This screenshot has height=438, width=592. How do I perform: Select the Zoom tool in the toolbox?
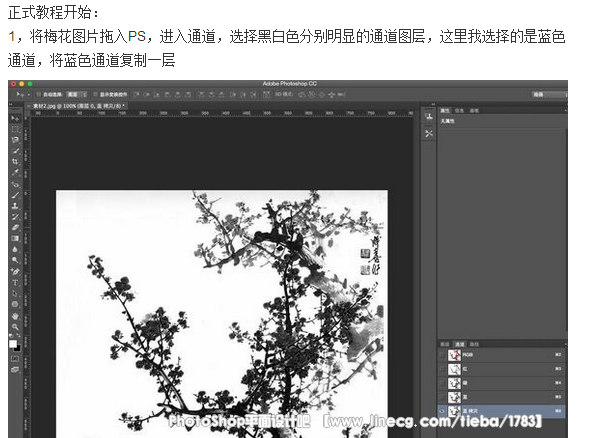tap(15, 327)
